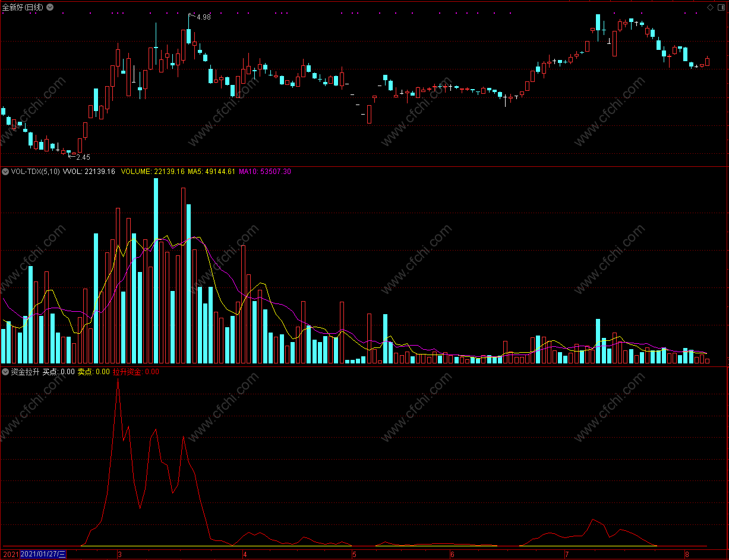Click the yellow VOLUME: 22139.16 readout
The image size is (729, 560).
tap(153, 172)
